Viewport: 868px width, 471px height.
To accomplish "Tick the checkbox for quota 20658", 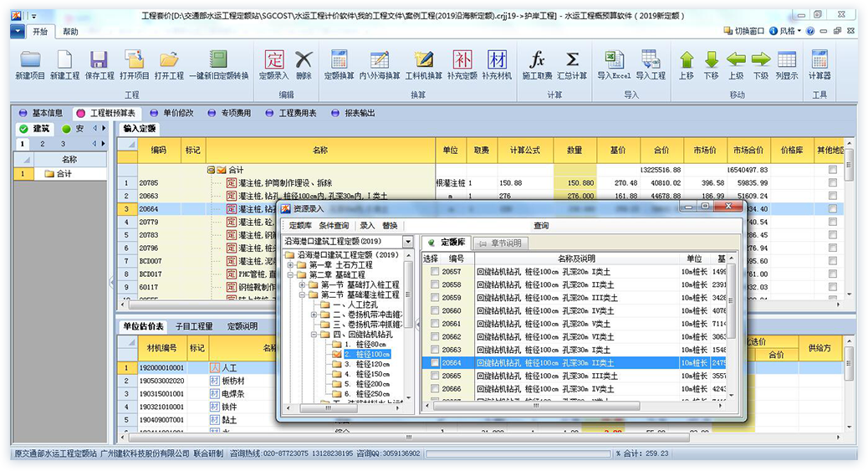I will [x=435, y=284].
